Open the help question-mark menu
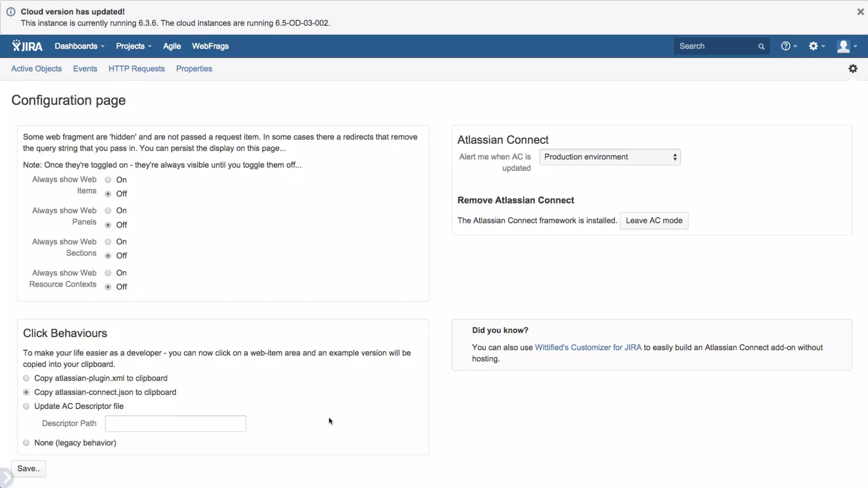 (x=788, y=46)
